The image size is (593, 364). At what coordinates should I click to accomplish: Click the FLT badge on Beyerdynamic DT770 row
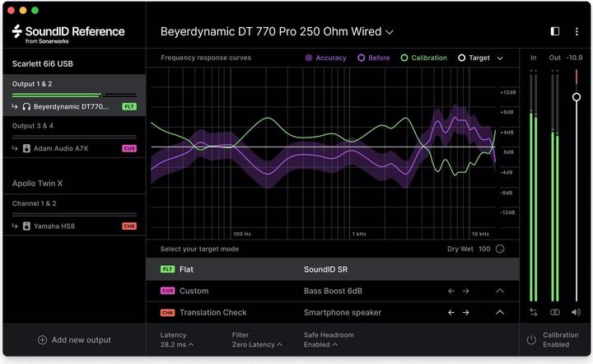tap(129, 106)
